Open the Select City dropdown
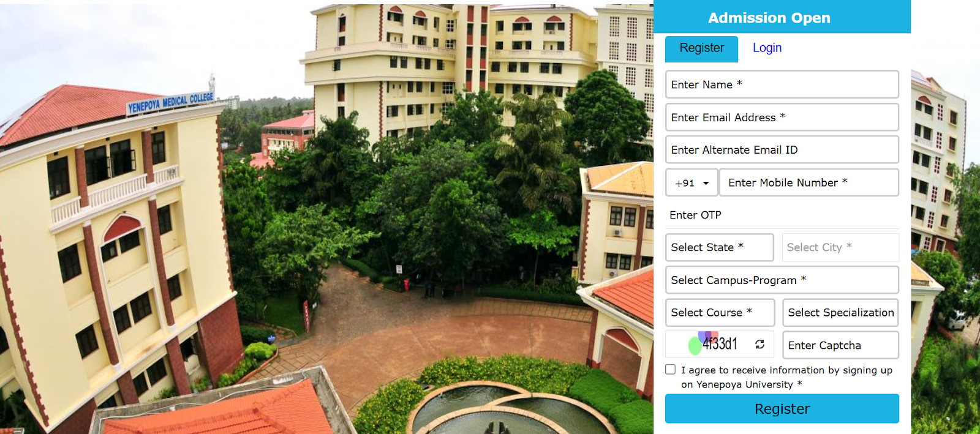The image size is (980, 434). [841, 247]
